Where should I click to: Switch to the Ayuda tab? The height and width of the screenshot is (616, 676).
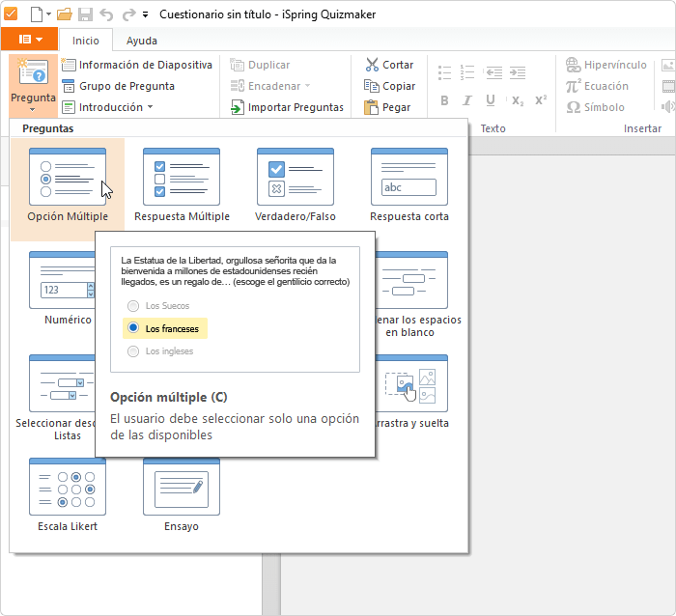(141, 41)
